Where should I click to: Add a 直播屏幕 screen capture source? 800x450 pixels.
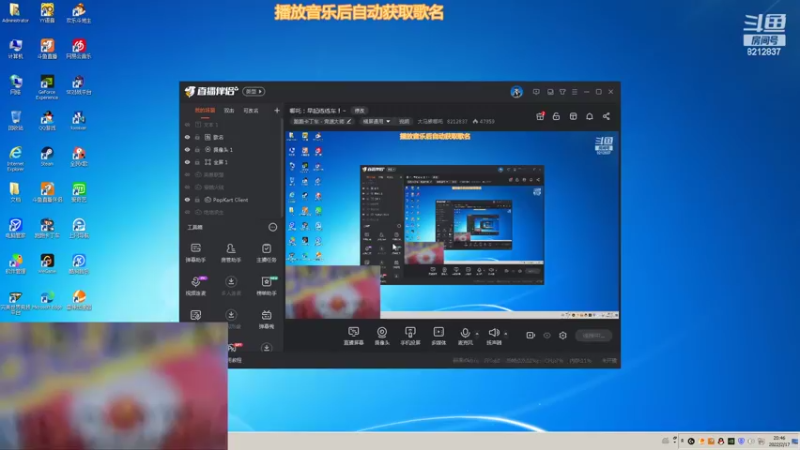pos(354,336)
